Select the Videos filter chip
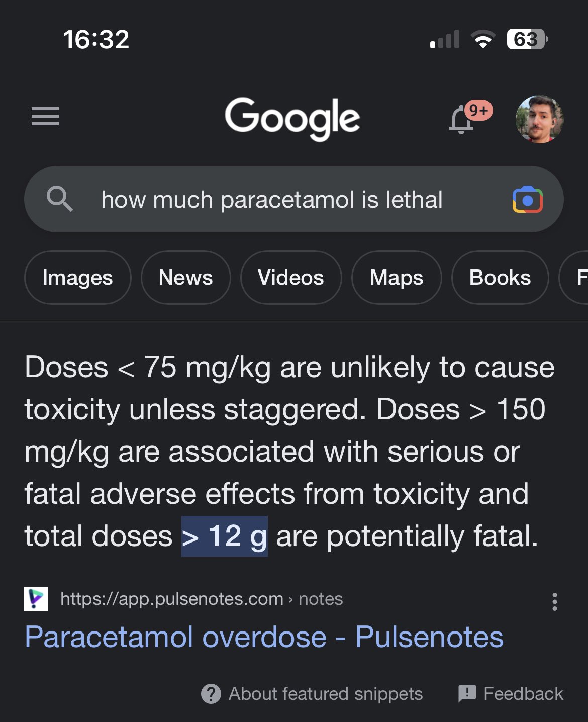This screenshot has width=588, height=722. (290, 278)
